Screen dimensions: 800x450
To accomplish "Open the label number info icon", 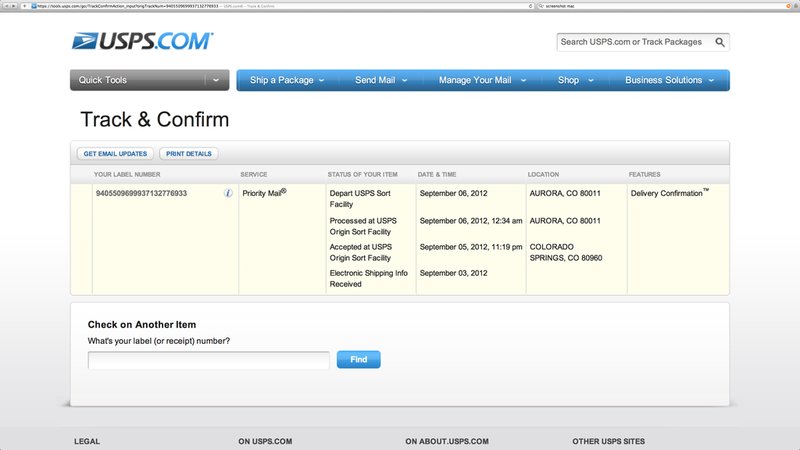I will pyautogui.click(x=228, y=193).
